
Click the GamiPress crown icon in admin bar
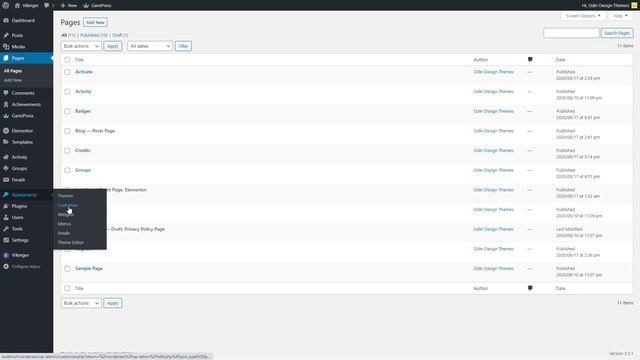(x=86, y=5)
